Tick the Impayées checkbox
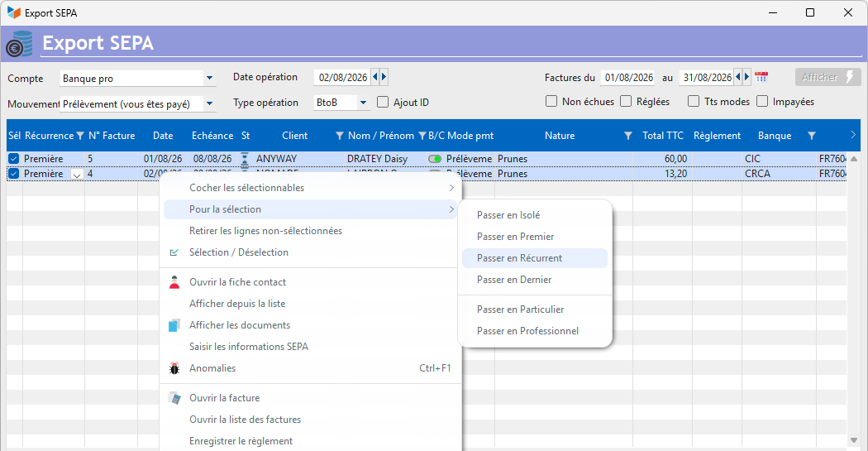Image resolution: width=868 pixels, height=451 pixels. [762, 102]
